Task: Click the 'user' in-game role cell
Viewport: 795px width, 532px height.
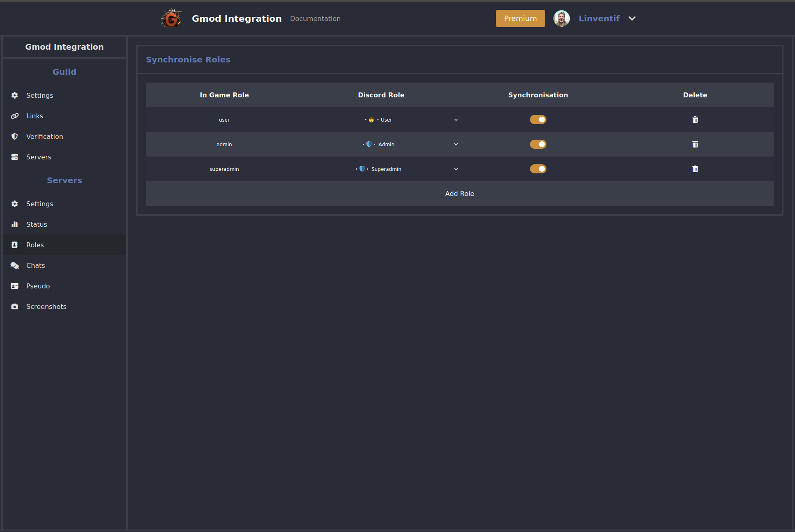Action: (x=224, y=120)
